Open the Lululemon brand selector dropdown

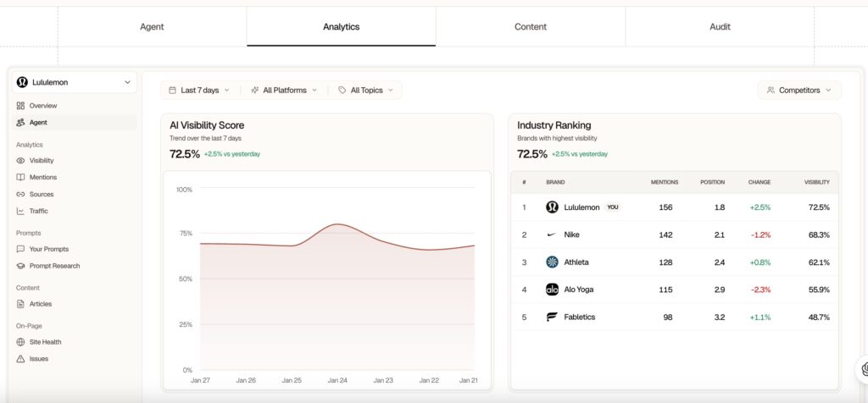[x=75, y=82]
